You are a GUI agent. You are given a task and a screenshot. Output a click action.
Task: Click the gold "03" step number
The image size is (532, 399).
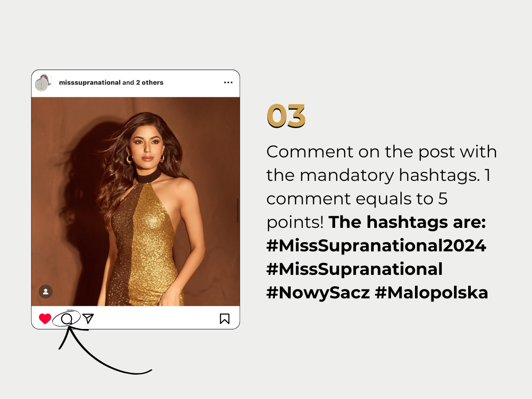(286, 116)
